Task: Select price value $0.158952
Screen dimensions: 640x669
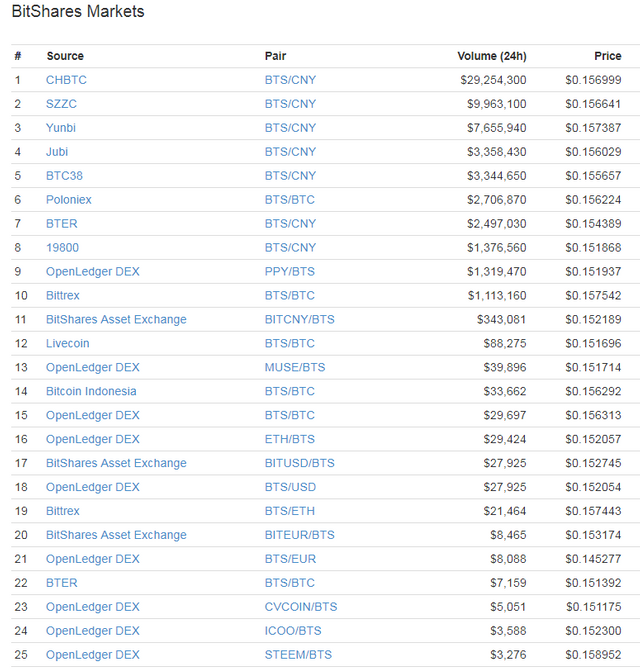Action: [x=593, y=654]
